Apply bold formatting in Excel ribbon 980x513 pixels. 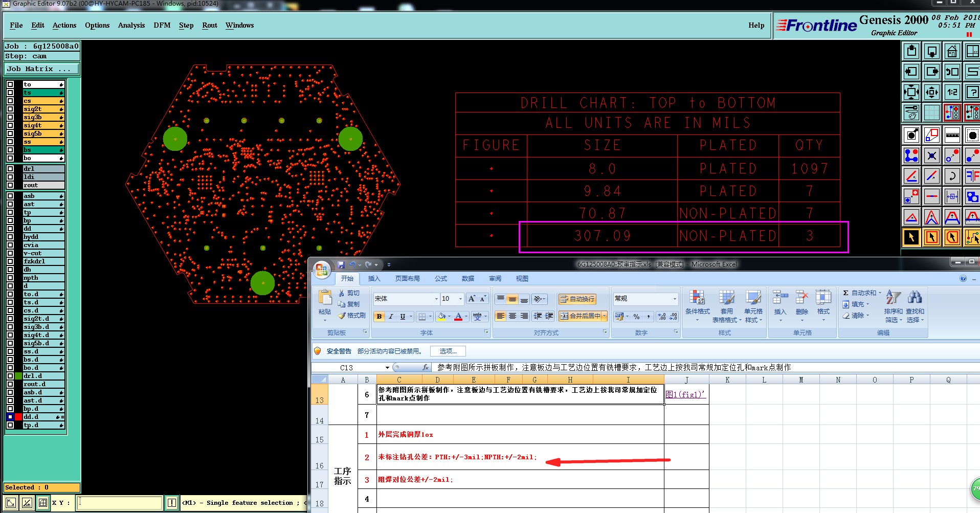[x=379, y=317]
